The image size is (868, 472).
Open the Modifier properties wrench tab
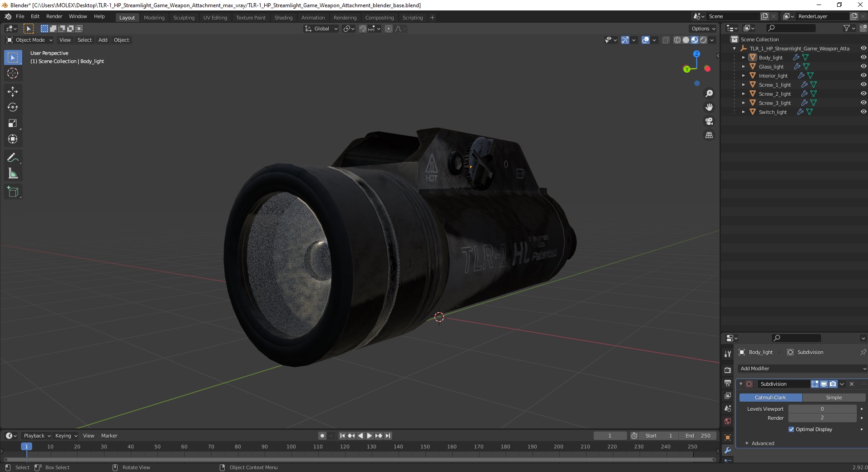tap(728, 450)
